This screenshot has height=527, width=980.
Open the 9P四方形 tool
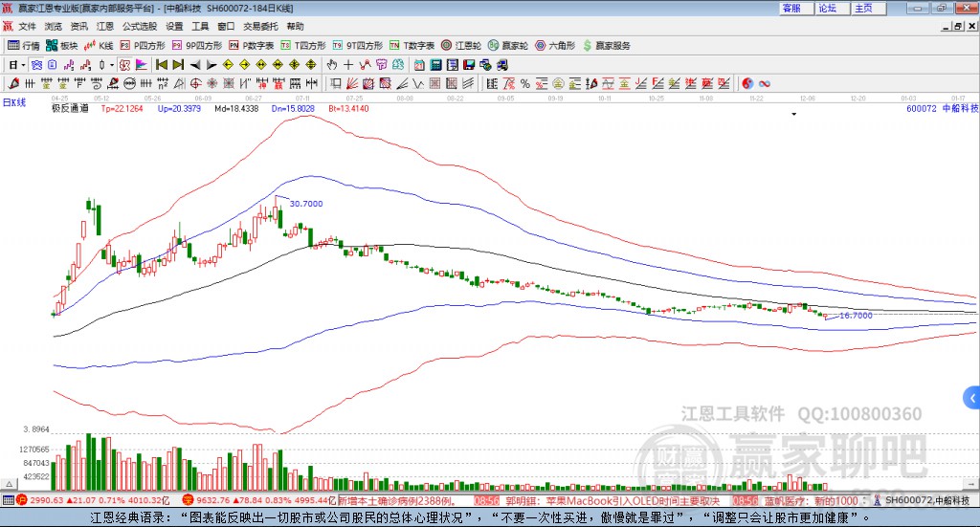pos(197,46)
